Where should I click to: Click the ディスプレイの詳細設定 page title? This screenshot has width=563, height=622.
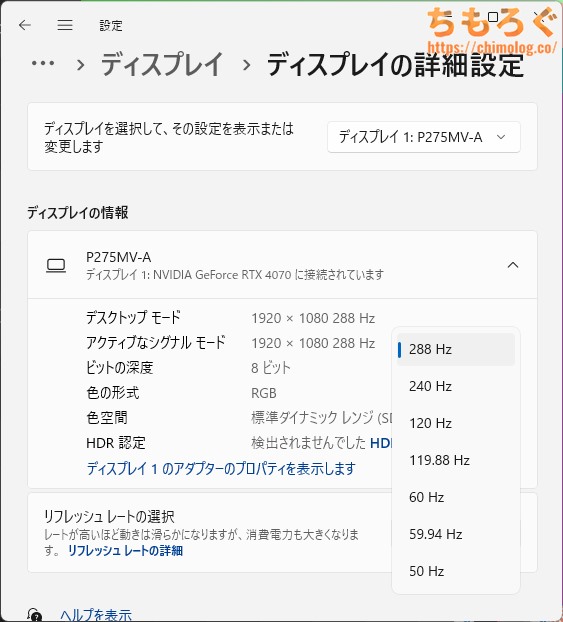396,64
